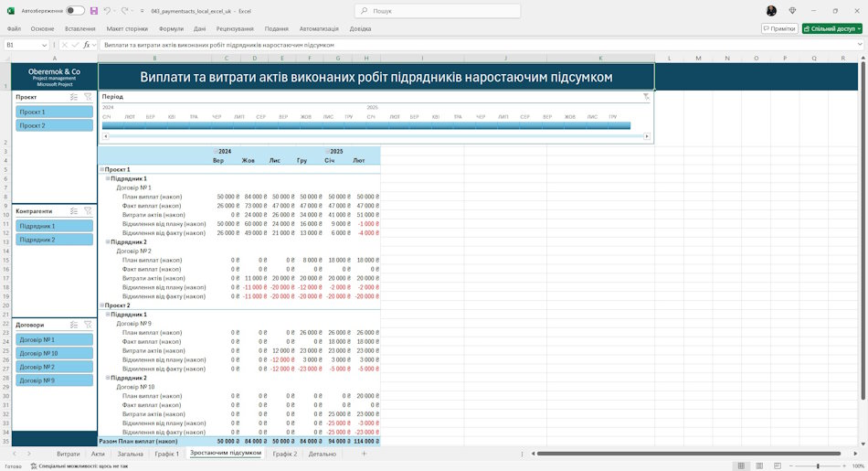This screenshot has height=471, width=868.
Task: Open the Name Box dropdown
Action: click(44, 45)
